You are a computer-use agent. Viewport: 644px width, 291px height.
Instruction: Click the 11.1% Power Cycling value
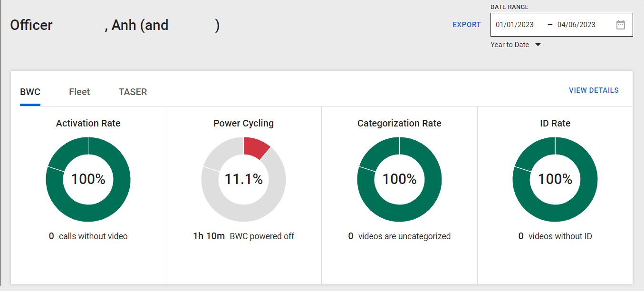tap(243, 179)
